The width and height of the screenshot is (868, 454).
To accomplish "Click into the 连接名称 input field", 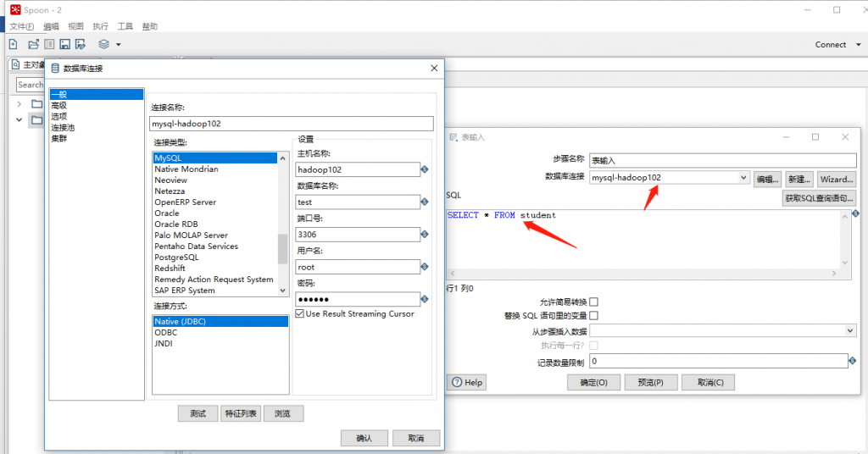I will tap(292, 124).
